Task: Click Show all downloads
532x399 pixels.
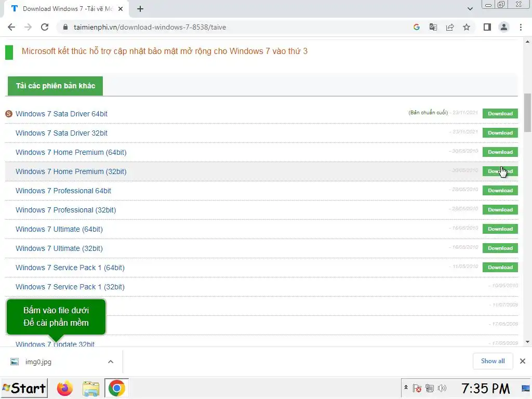Action: [493, 362]
